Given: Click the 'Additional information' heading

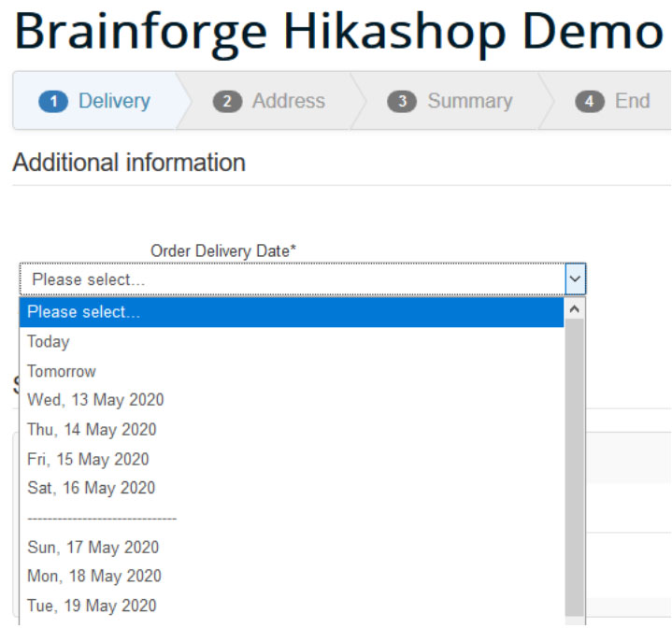Looking at the screenshot, I should pyautogui.click(x=129, y=163).
